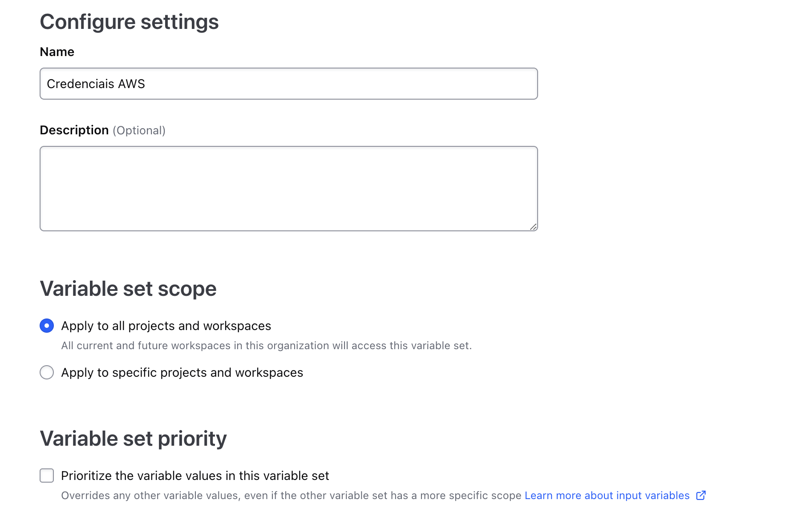Image resolution: width=794 pixels, height=532 pixels.
Task: Click the Name field label
Action: pyautogui.click(x=57, y=52)
